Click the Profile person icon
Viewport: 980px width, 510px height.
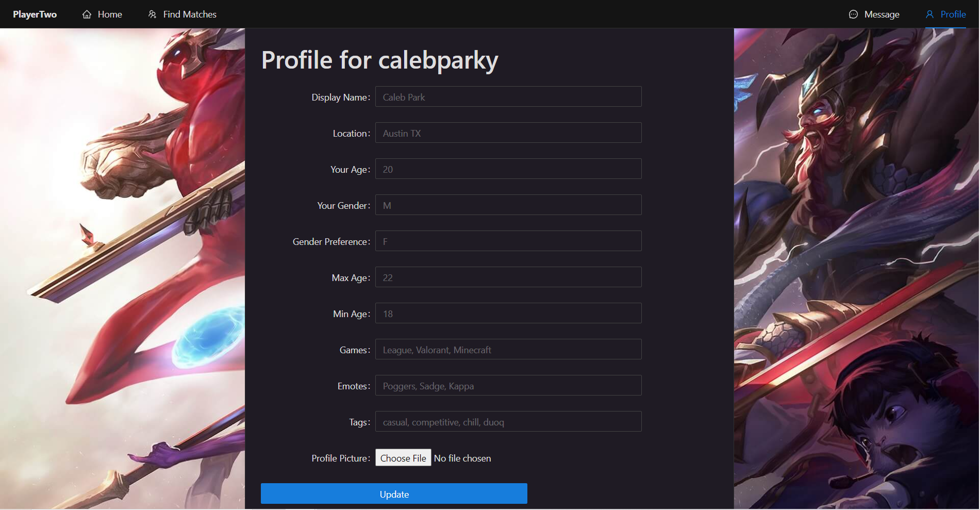pyautogui.click(x=929, y=14)
